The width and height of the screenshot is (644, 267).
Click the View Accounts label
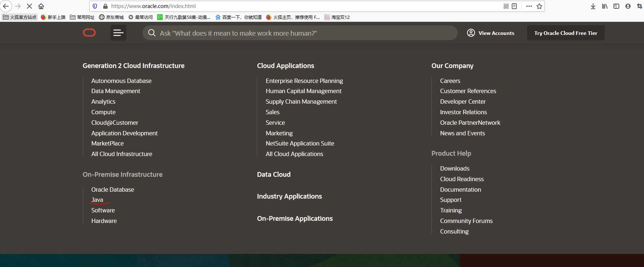[x=496, y=33]
